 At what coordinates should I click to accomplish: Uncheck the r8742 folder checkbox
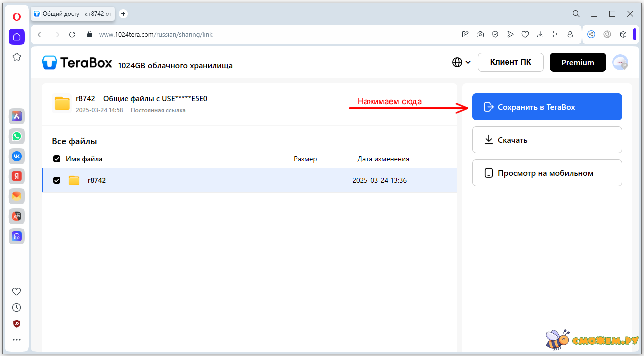point(57,180)
